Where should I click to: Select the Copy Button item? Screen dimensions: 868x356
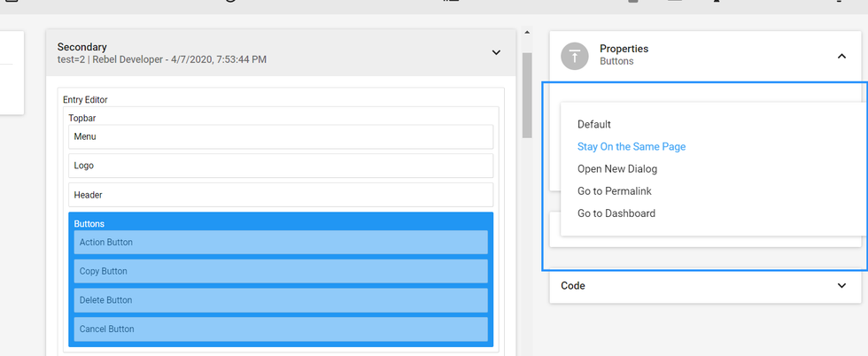(x=280, y=271)
